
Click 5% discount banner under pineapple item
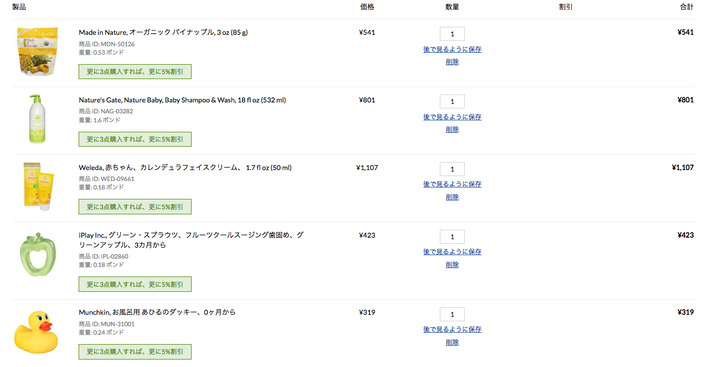pos(135,71)
